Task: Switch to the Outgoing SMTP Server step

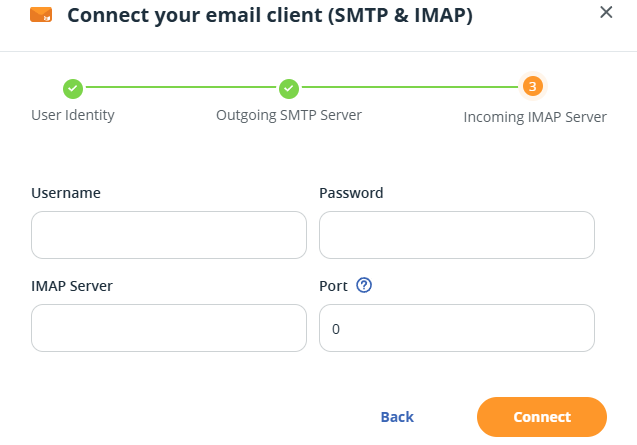Action: click(x=288, y=115)
